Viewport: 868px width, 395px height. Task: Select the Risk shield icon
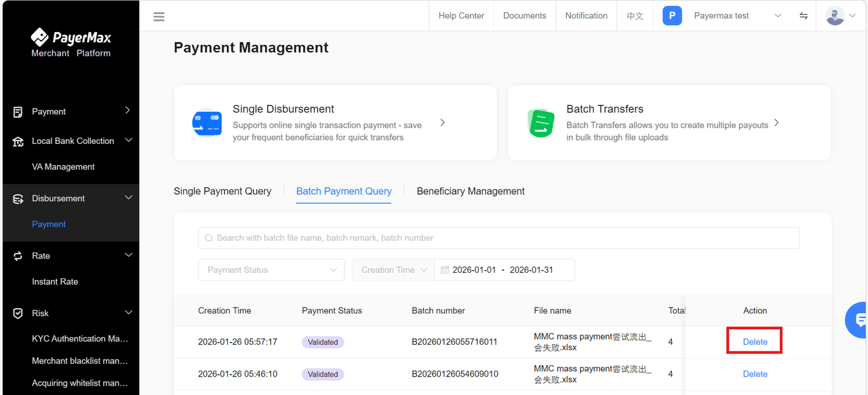click(x=17, y=313)
